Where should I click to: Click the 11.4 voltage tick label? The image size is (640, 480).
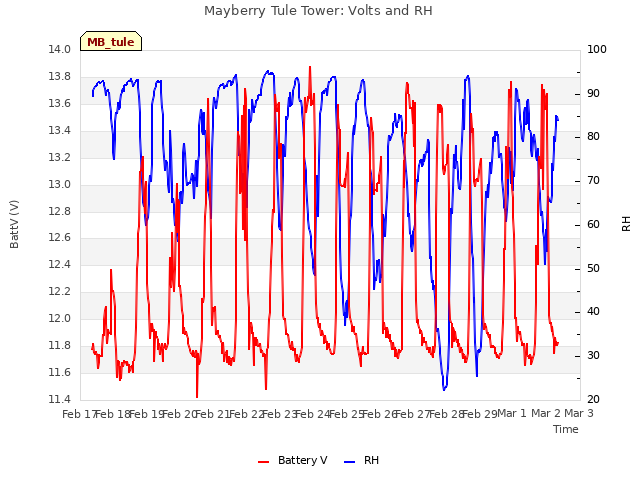(x=60, y=399)
